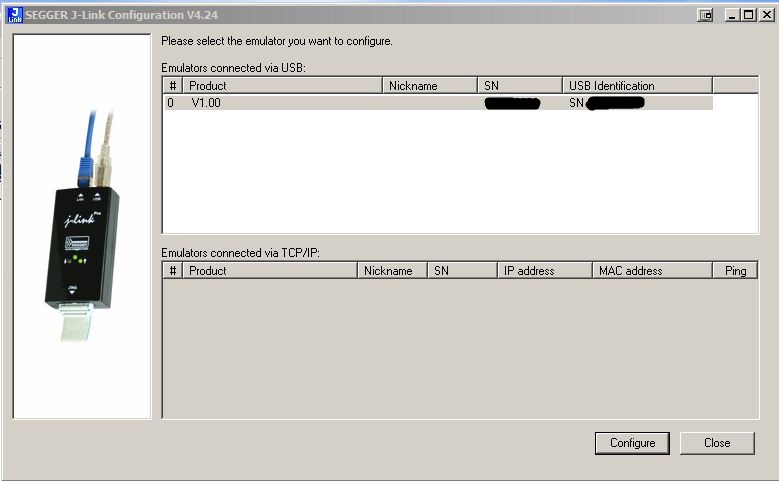Click the 'Please select the emulator' instruction text
This screenshot has width=779, height=481.
(x=277, y=41)
